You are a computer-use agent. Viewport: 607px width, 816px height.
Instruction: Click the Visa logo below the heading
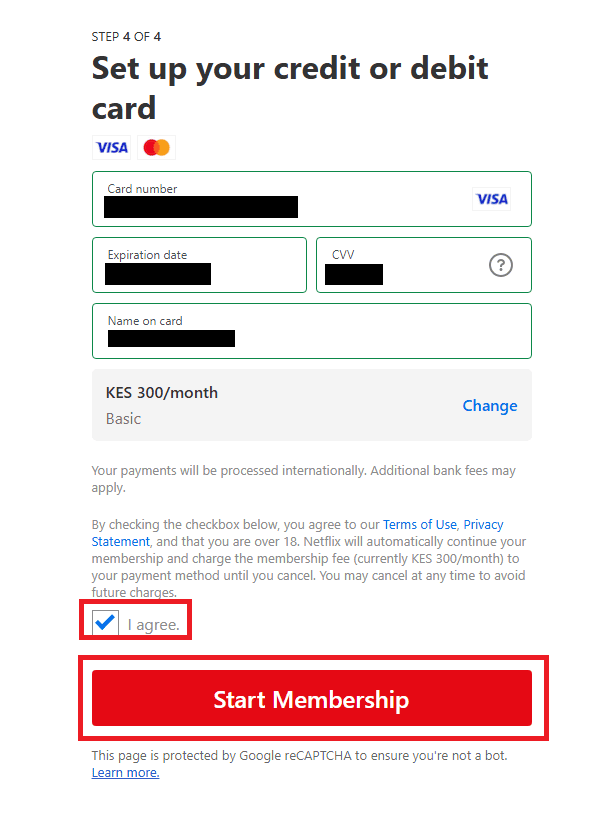pyautogui.click(x=111, y=147)
